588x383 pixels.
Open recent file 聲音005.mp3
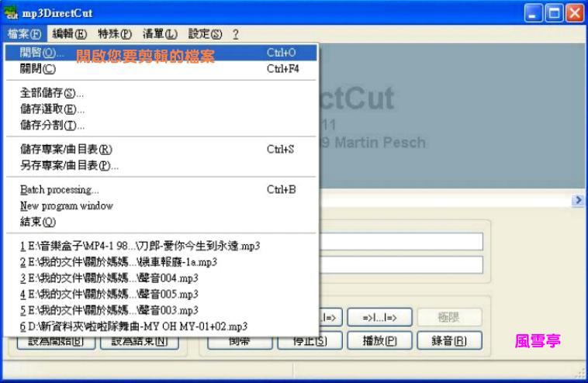click(161, 294)
